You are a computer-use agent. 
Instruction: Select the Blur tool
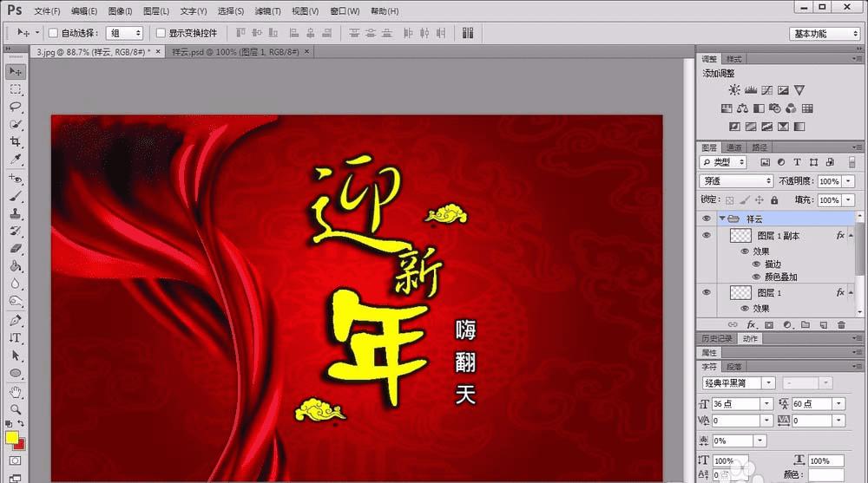click(x=16, y=284)
